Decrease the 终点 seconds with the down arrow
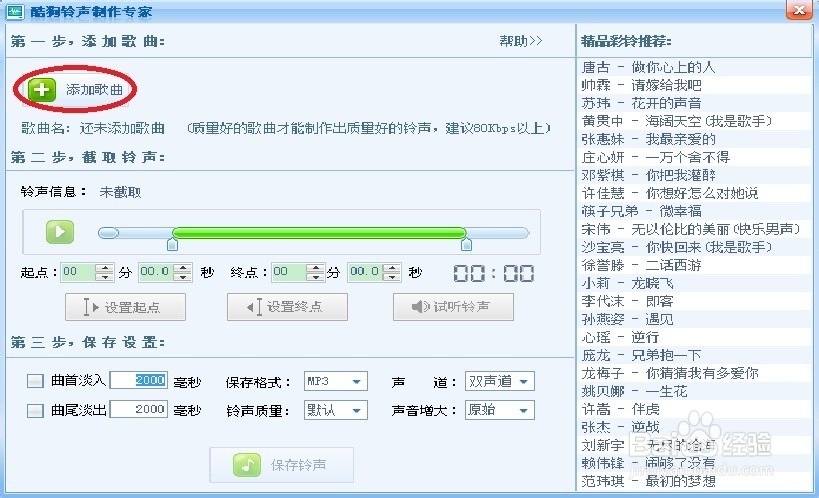 (392, 276)
